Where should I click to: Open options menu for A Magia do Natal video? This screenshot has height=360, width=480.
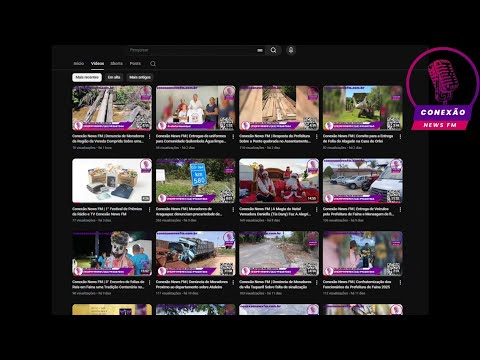click(317, 209)
